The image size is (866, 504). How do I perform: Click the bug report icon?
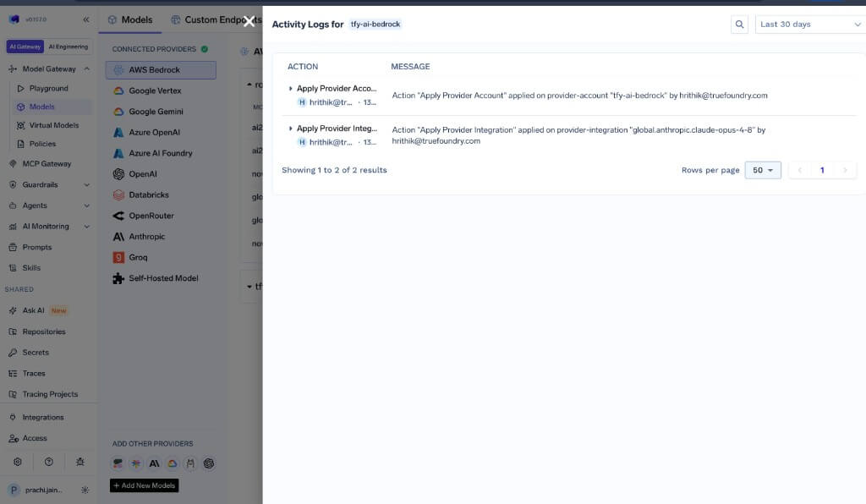(x=80, y=462)
